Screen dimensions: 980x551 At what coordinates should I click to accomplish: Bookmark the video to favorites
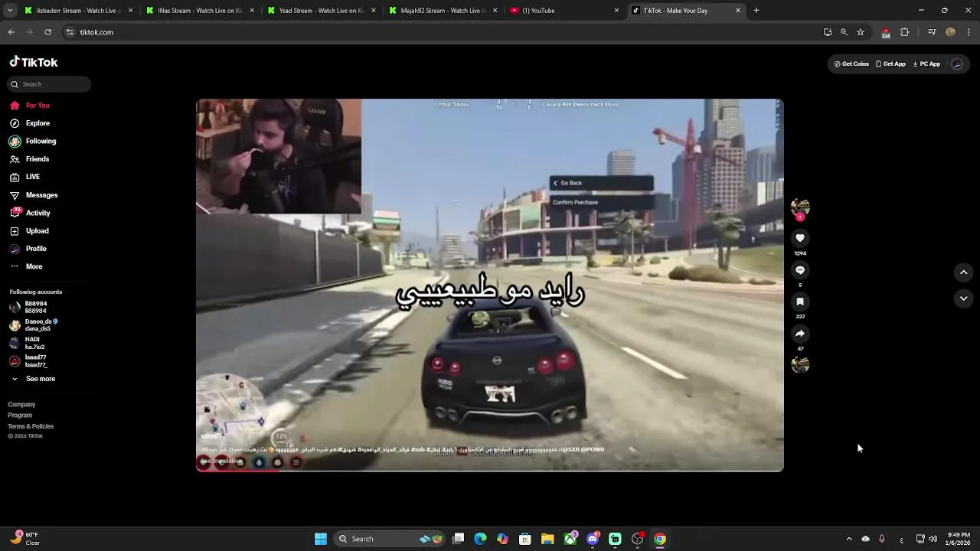[800, 302]
